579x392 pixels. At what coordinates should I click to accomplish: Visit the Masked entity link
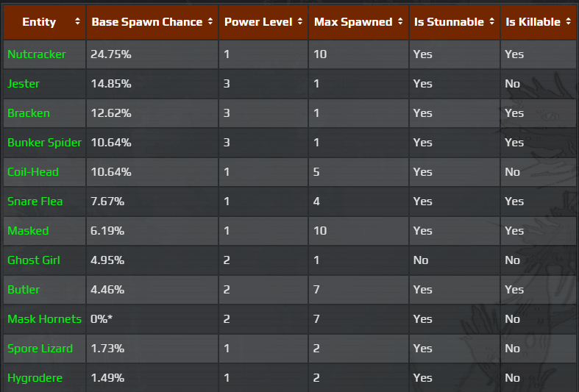(28, 231)
